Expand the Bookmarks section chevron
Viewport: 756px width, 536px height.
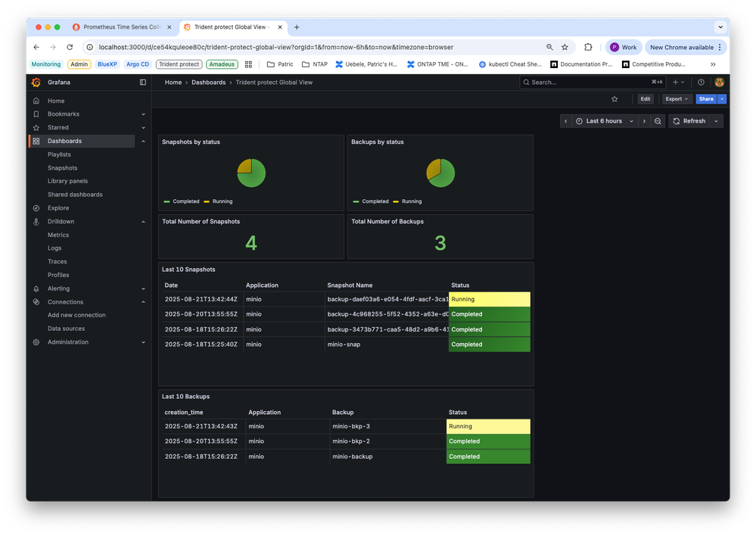point(143,114)
